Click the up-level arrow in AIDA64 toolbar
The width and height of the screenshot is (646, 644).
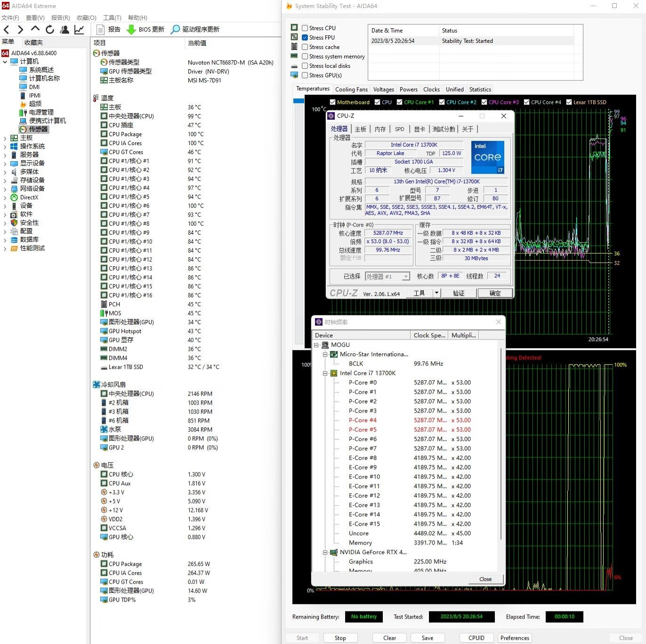(35, 29)
